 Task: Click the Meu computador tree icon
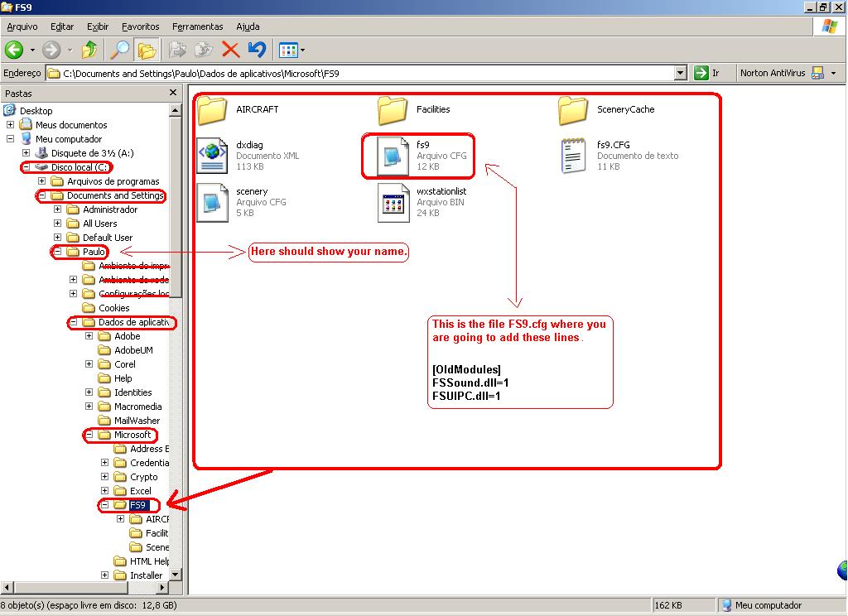(x=26, y=138)
